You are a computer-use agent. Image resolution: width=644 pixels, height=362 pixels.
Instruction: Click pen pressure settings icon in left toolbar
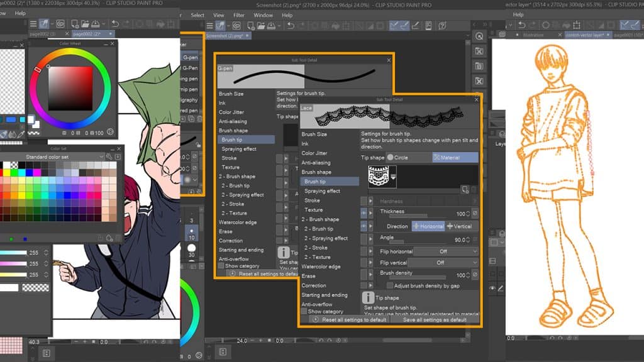pyautogui.click(x=45, y=25)
